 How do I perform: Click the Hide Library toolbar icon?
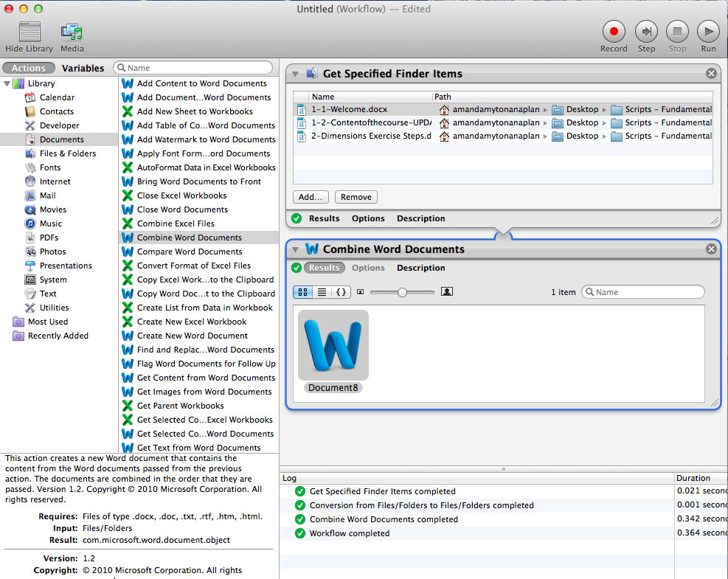30,32
